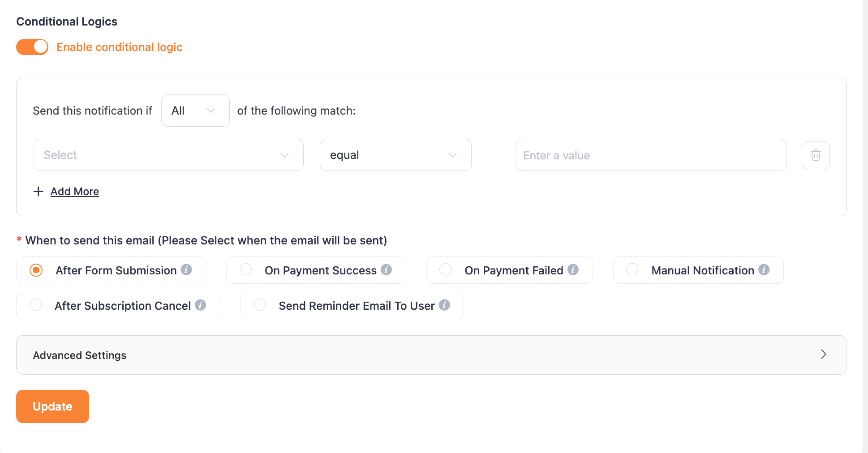Select the Send Reminder Email To User option
The height and width of the screenshot is (453, 868).
coord(260,304)
